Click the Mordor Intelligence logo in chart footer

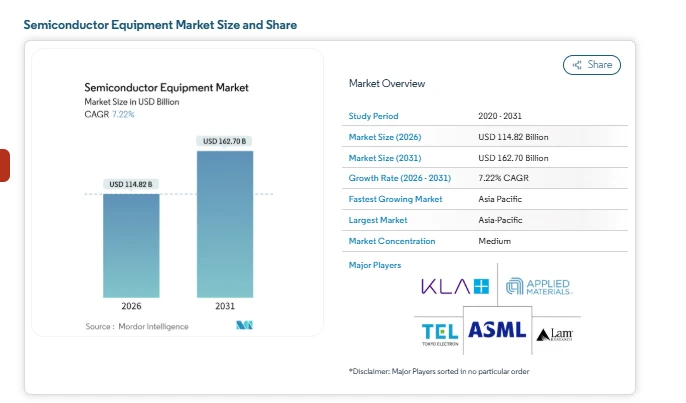(x=244, y=326)
